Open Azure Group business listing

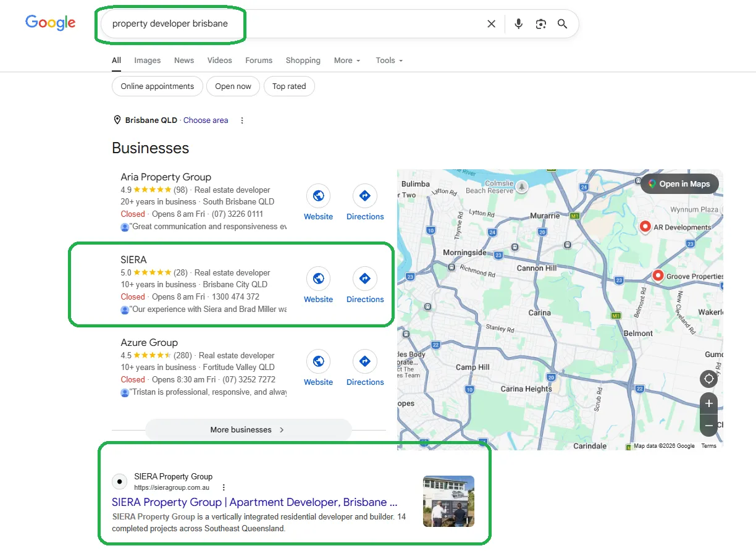(149, 342)
